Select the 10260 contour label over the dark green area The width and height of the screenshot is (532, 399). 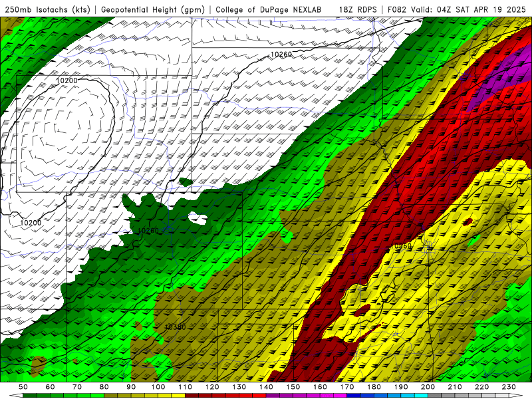(148, 230)
